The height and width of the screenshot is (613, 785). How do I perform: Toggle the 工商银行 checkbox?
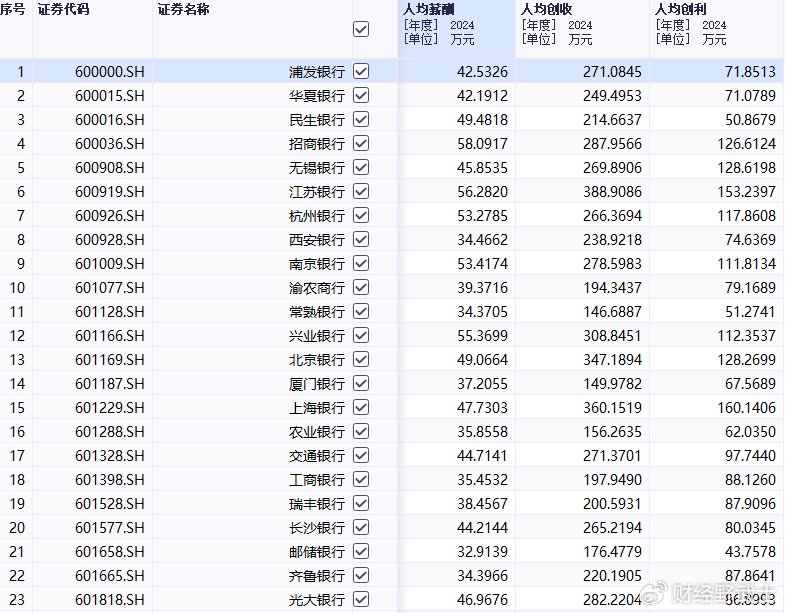pyautogui.click(x=361, y=479)
